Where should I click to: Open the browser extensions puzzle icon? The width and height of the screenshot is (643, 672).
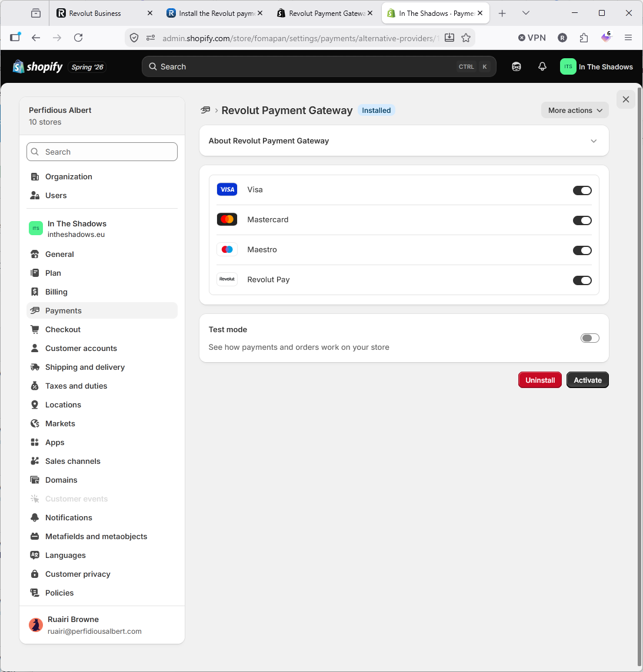pos(584,38)
